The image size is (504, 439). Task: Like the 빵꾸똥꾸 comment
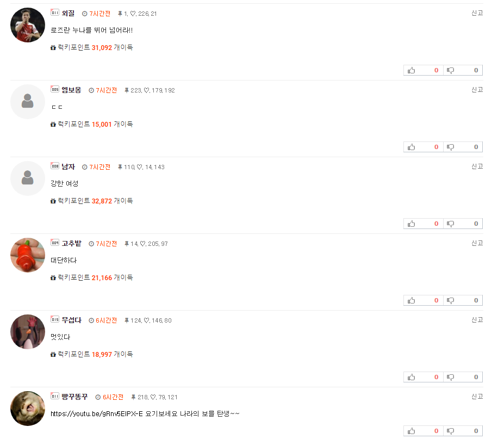tap(424, 431)
